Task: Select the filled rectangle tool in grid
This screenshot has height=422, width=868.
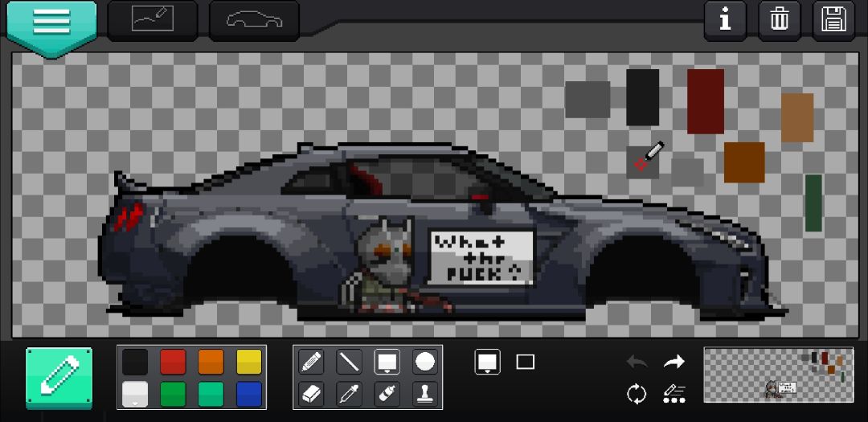Action: click(387, 362)
